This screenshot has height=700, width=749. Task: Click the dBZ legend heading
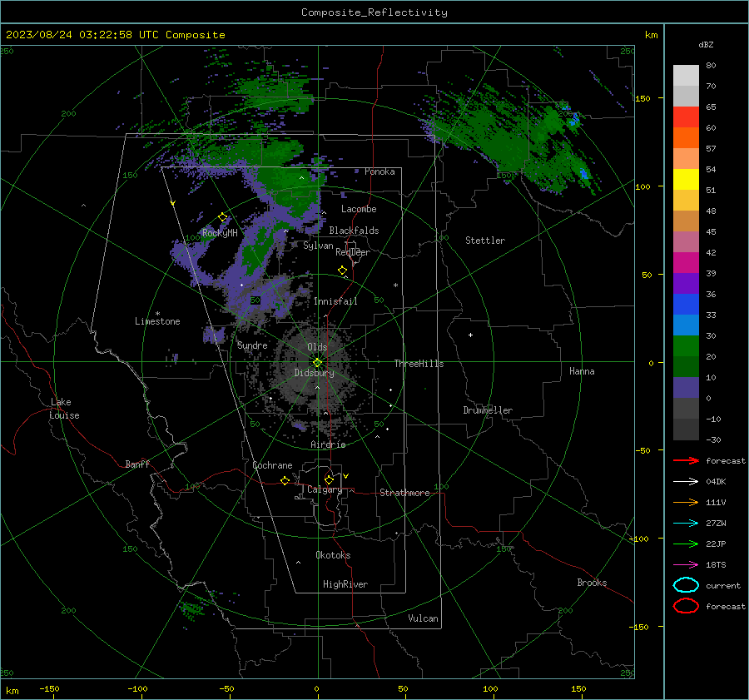(x=706, y=45)
